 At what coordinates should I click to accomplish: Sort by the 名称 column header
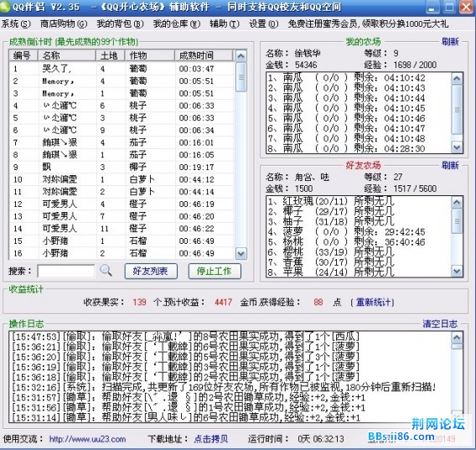(67, 55)
